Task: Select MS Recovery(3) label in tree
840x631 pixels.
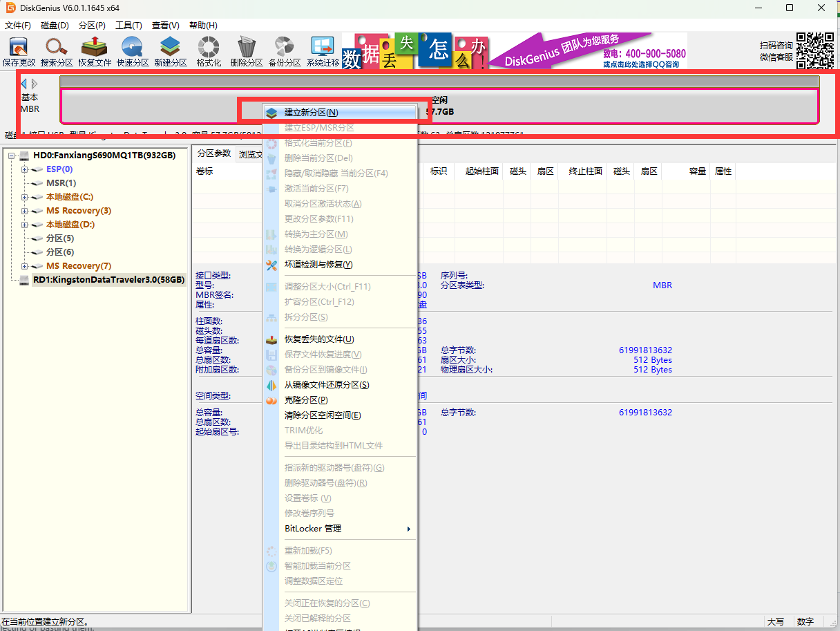Action: [x=79, y=211]
